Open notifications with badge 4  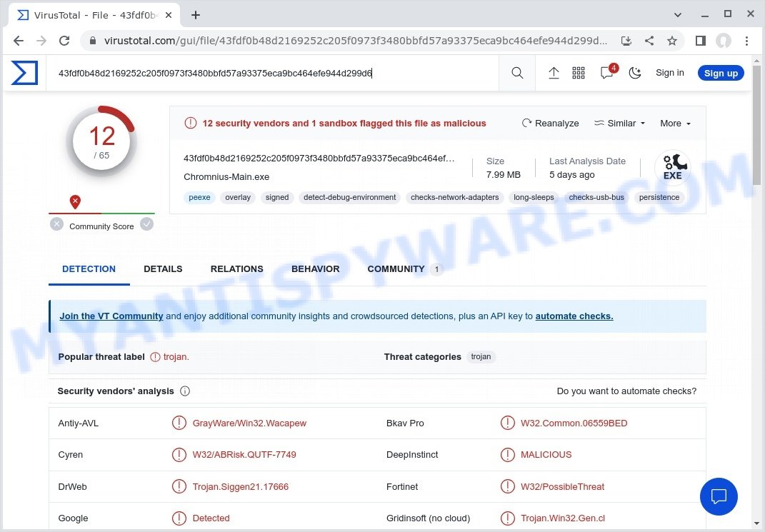[x=608, y=72]
